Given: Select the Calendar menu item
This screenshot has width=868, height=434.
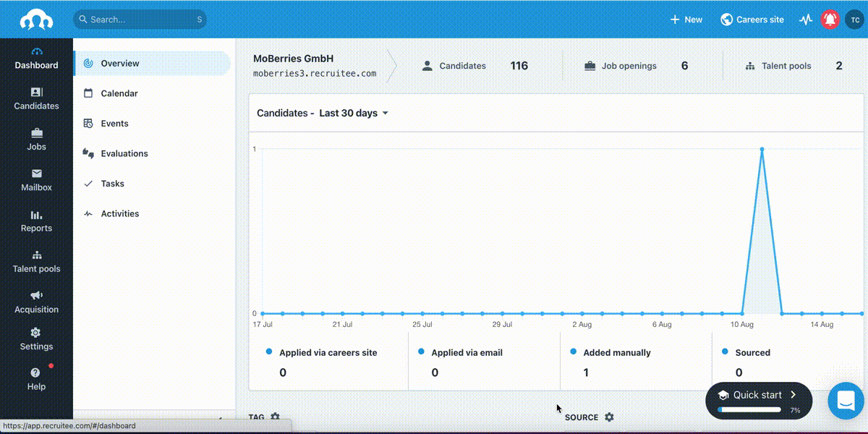Looking at the screenshot, I should 152,93.
